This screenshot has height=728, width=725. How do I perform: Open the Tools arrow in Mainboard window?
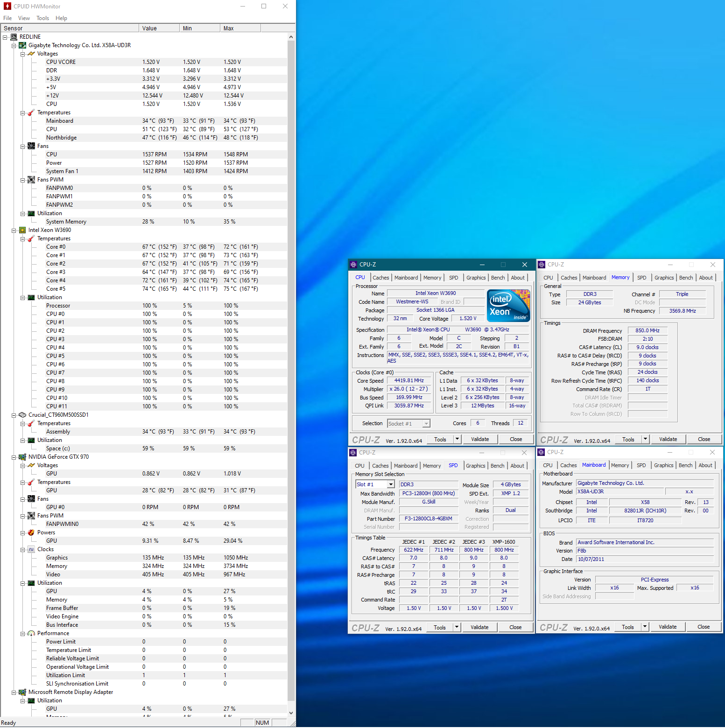coord(645,627)
